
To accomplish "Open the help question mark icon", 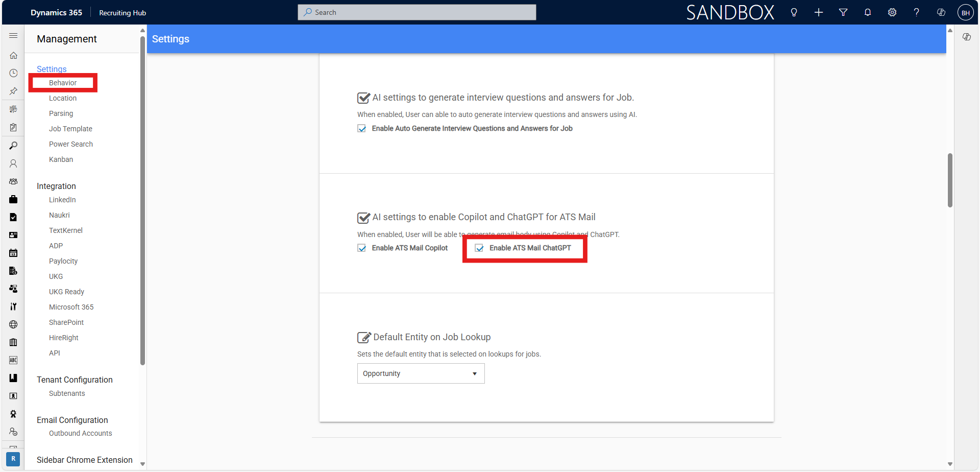I will [x=917, y=12].
